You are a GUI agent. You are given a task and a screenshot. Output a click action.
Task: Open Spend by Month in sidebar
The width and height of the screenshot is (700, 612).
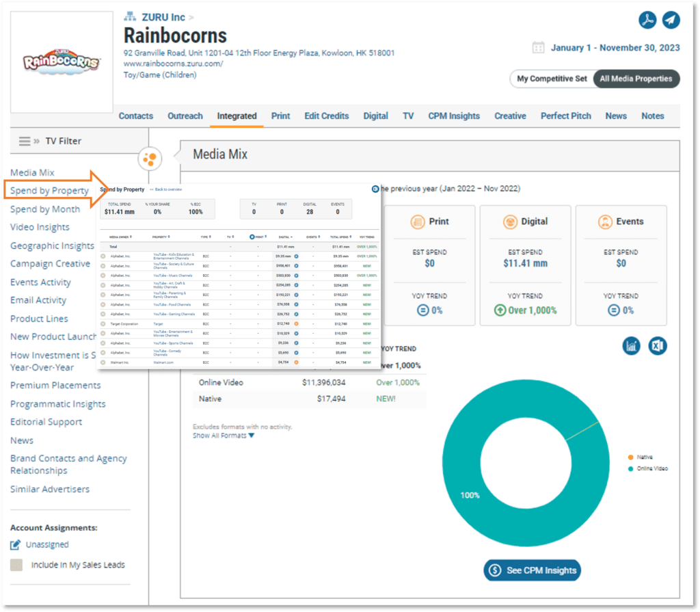pos(45,209)
